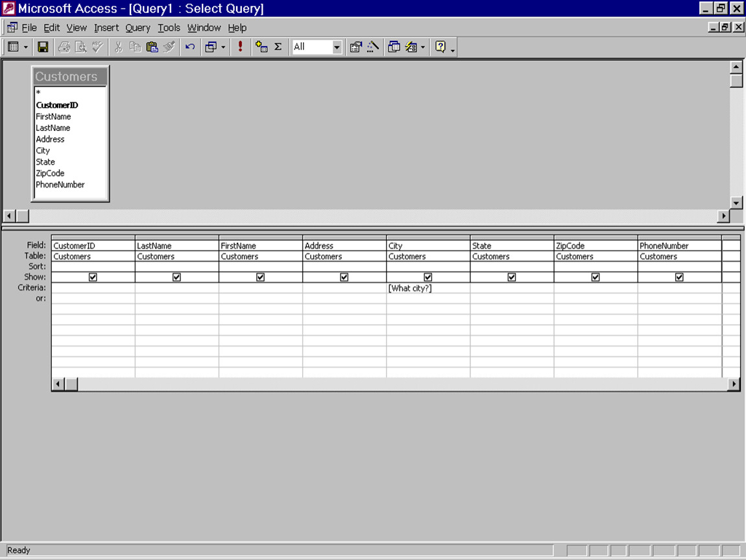The image size is (746, 560).
Task: Click the Access application icon in the title bar
Action: pyautogui.click(x=8, y=8)
